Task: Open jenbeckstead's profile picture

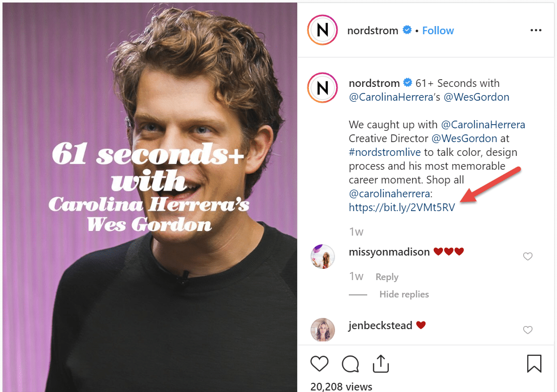Action: point(323,330)
